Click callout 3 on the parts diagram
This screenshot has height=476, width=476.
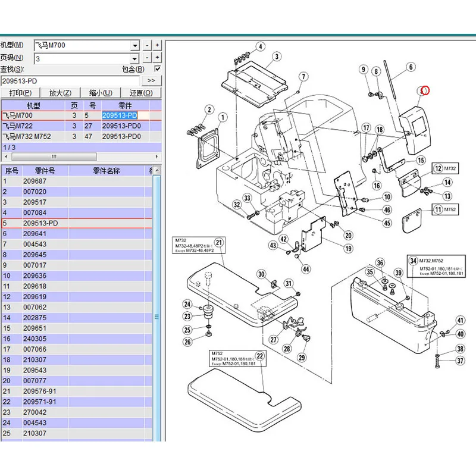click(276, 57)
